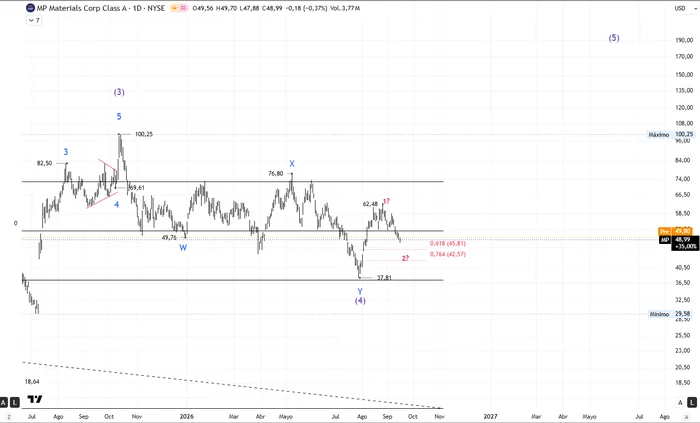Select the blue W wave label
The image size is (700, 423).
click(x=183, y=248)
